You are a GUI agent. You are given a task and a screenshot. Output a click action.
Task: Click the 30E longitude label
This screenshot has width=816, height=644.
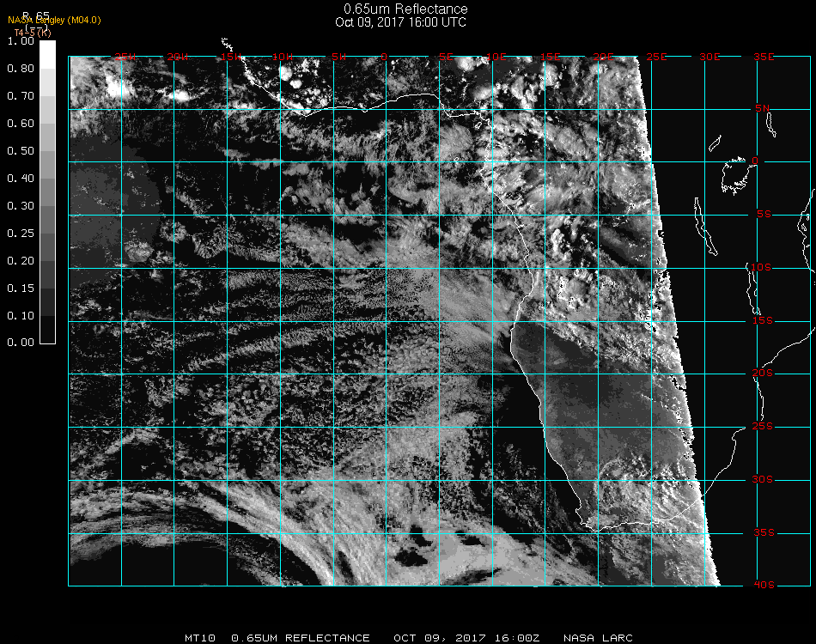[x=709, y=57]
